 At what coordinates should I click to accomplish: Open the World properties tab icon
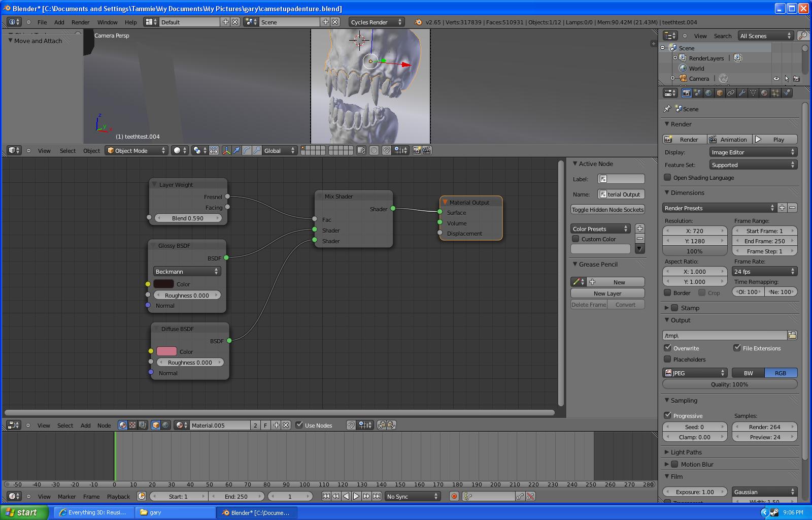708,93
